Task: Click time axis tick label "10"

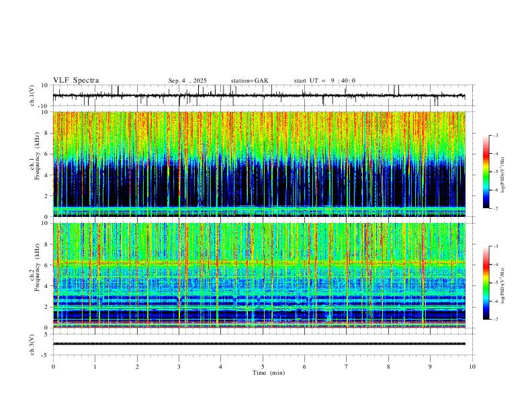Action: (472, 367)
